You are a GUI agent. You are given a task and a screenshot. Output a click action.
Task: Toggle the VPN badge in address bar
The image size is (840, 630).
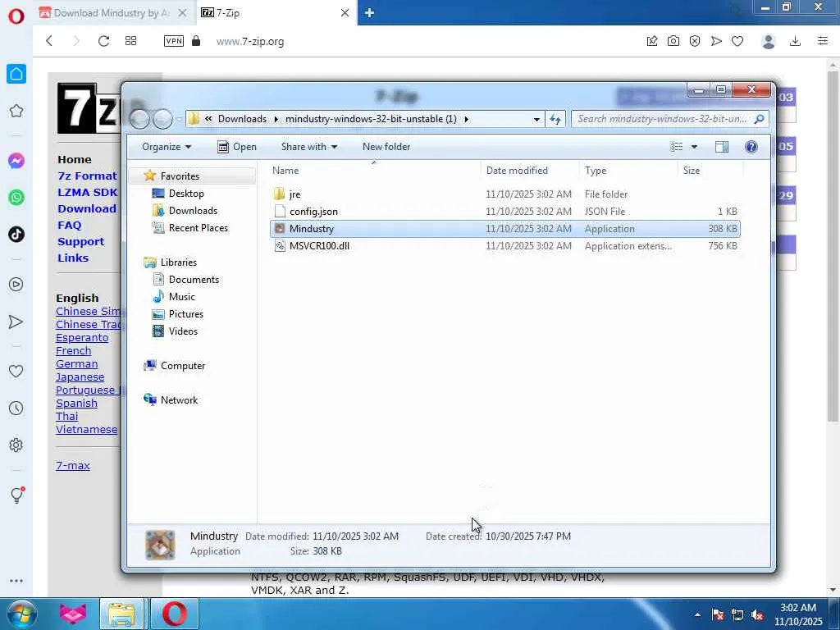pos(174,41)
